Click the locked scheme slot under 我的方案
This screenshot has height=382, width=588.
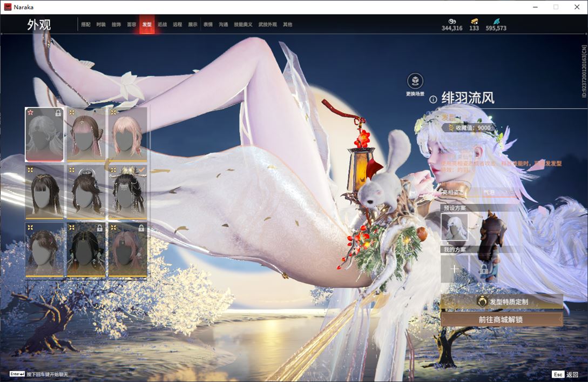[x=483, y=269]
